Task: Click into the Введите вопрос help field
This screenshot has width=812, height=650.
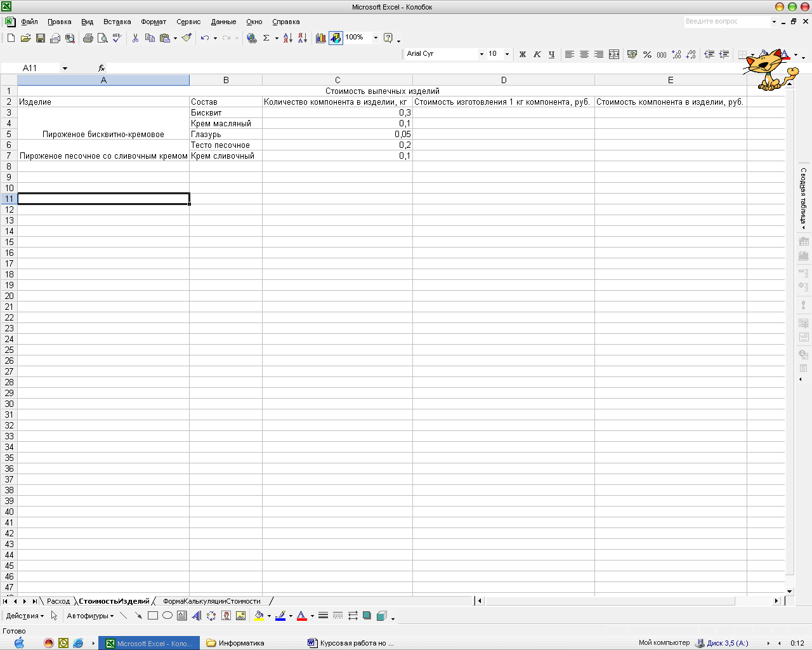Action: point(726,22)
